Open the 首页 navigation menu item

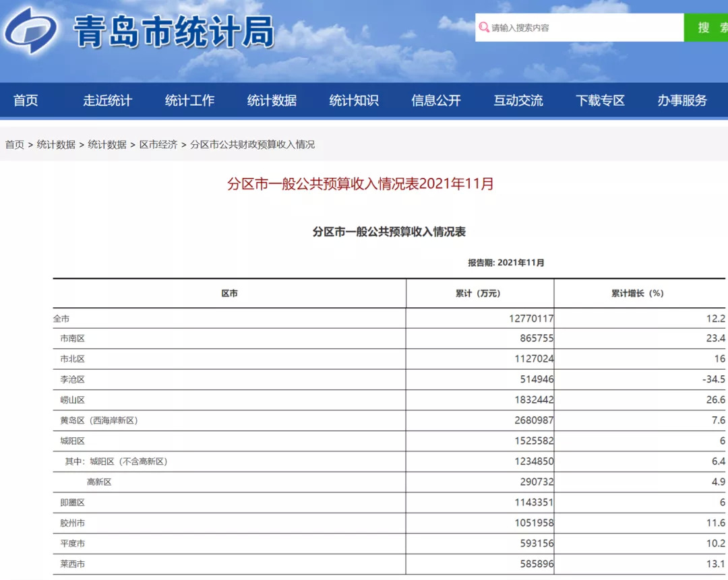tap(26, 100)
